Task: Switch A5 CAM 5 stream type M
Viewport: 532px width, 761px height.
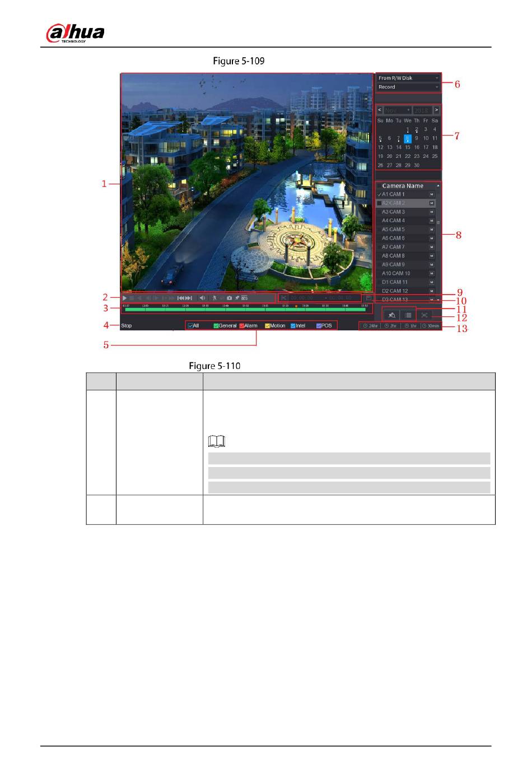Action: pyautogui.click(x=432, y=230)
